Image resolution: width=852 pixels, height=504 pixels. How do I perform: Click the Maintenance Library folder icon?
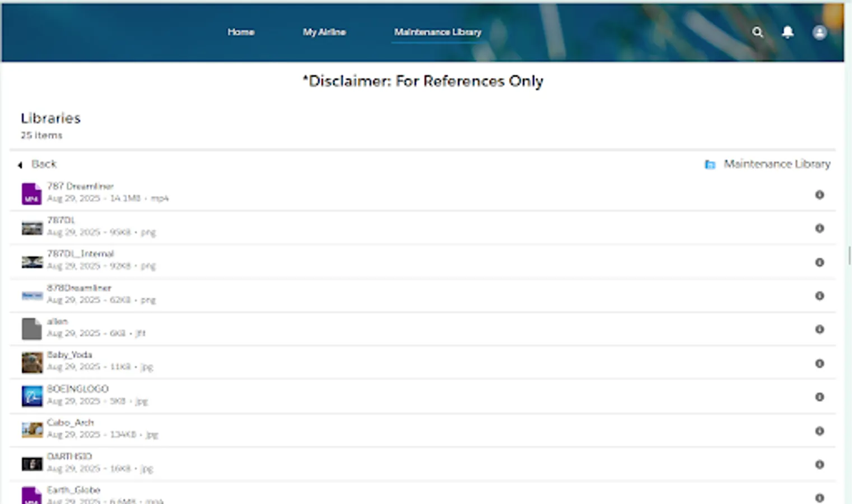click(710, 164)
